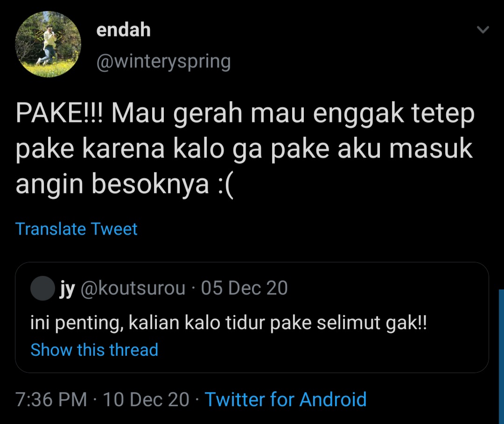Open the @koutsurou handle in the quoted tweet
Screen dimensions: 504x424
coord(133,288)
